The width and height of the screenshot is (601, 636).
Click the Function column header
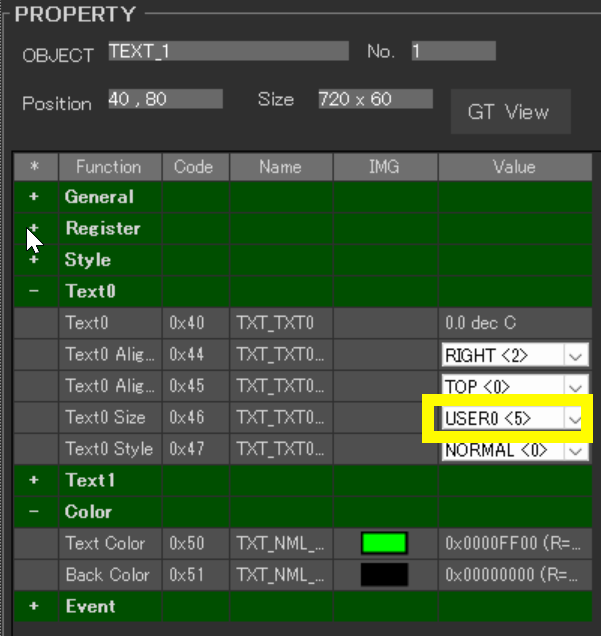click(108, 167)
